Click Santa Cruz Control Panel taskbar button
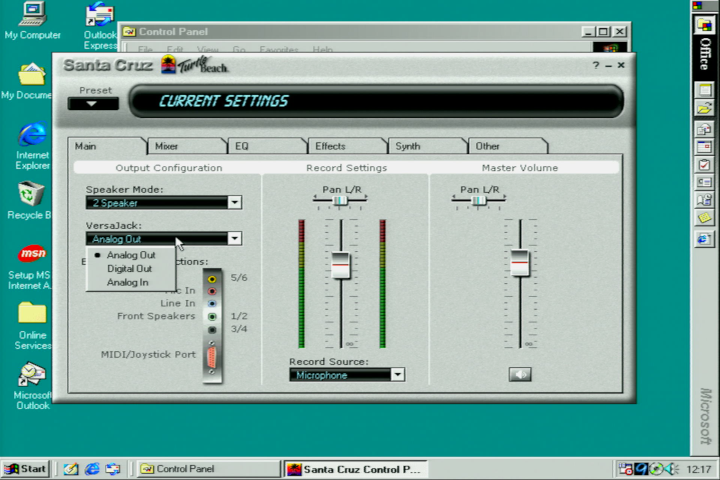 pyautogui.click(x=355, y=469)
